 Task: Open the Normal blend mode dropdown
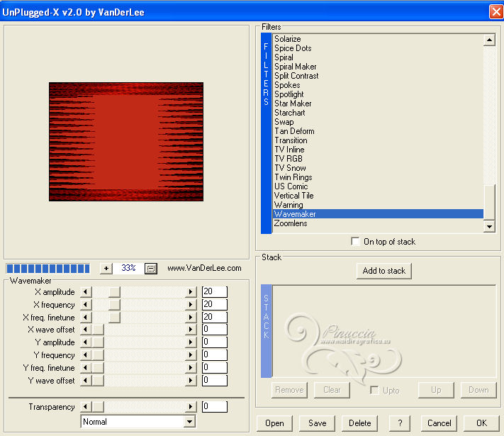click(190, 422)
